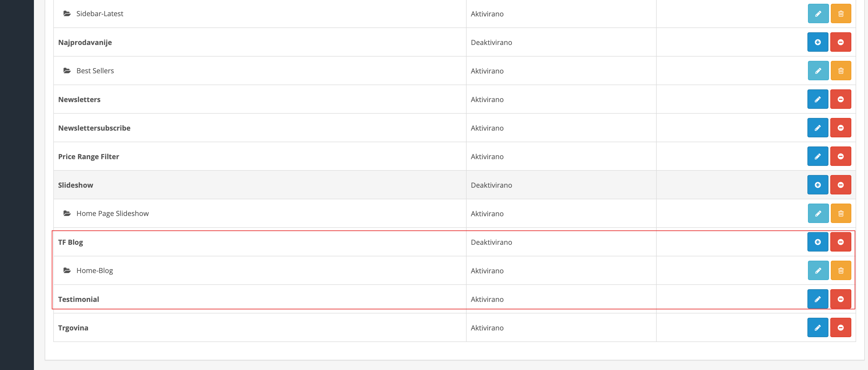Click the folder icon beside Sidebar-Latest
Viewport: 868px width, 370px height.
coord(67,13)
